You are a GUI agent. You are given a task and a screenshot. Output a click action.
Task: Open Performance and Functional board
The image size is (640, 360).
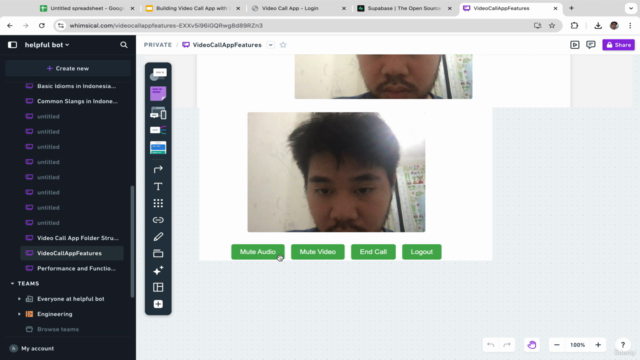coord(76,268)
